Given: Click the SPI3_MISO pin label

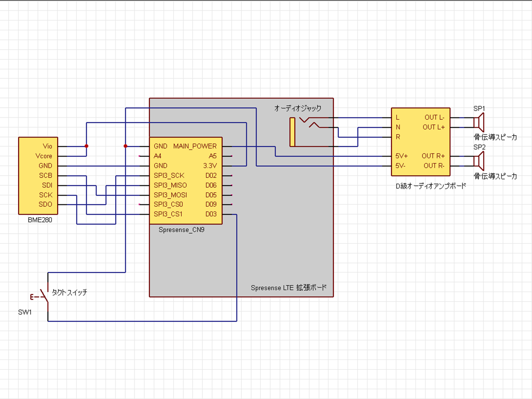Looking at the screenshot, I should [170, 185].
